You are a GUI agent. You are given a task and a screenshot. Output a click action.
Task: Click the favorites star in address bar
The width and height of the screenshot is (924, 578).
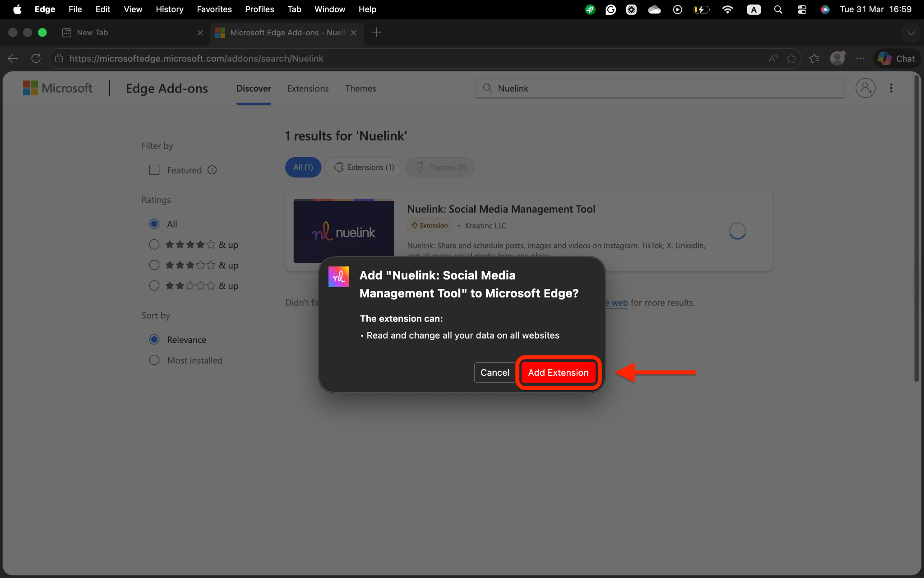(x=791, y=58)
